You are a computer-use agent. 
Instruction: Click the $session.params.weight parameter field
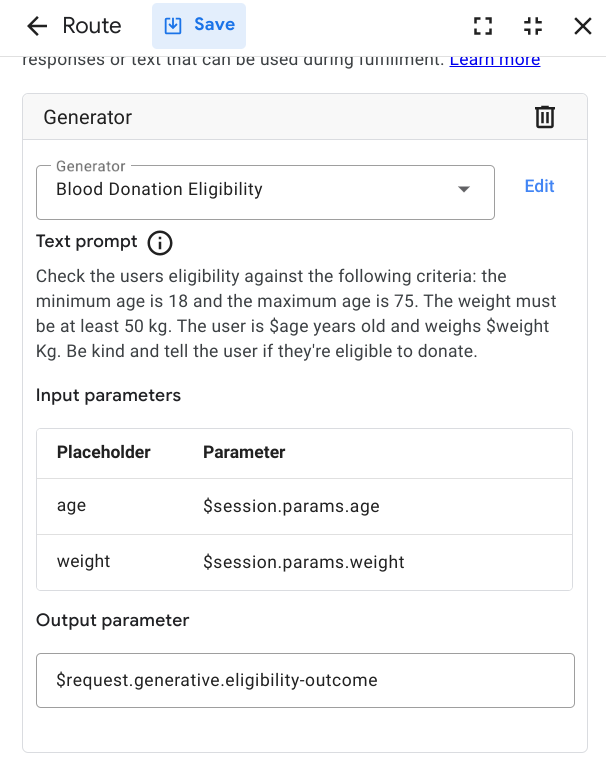tap(304, 562)
